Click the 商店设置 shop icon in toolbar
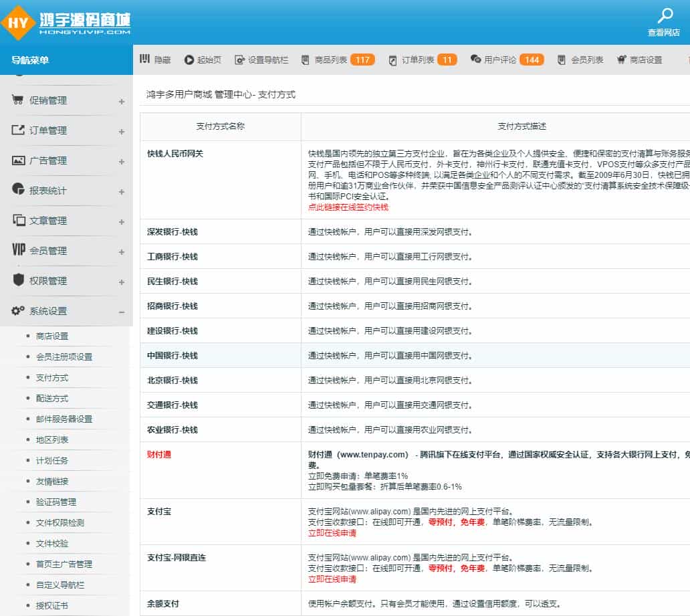Viewport: 690px width, 616px height. coord(621,60)
